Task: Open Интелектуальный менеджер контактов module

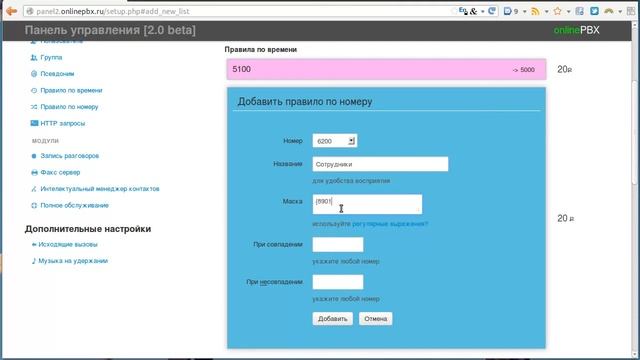Action: [100, 189]
